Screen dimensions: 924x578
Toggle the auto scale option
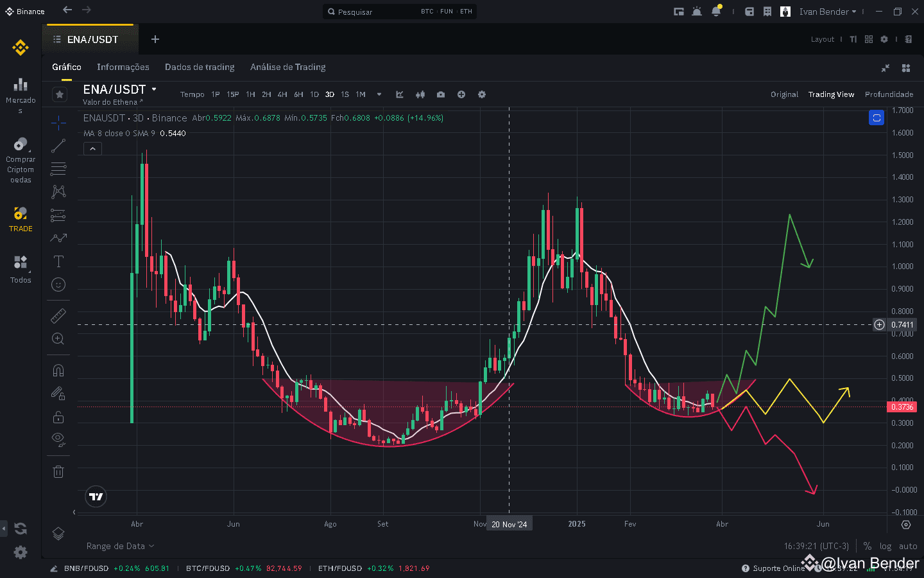[908, 546]
